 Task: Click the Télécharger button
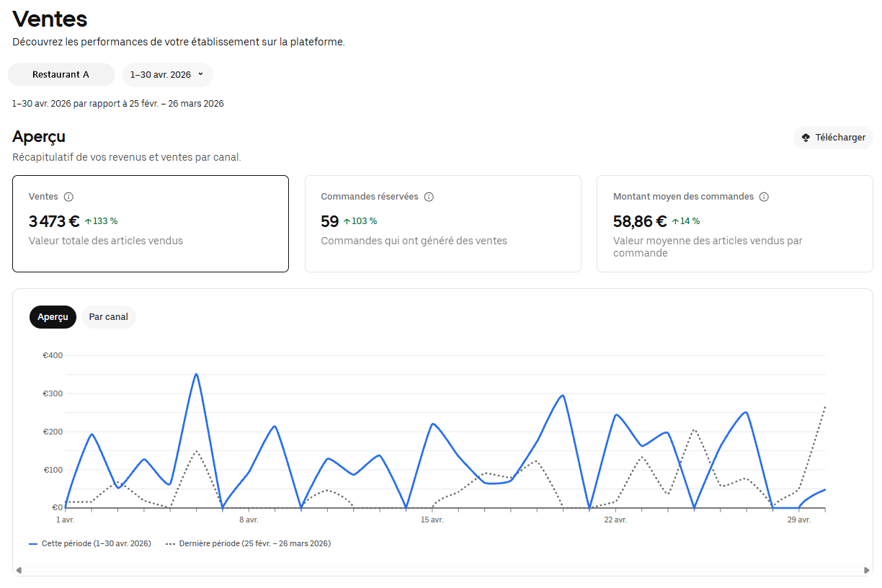point(833,138)
